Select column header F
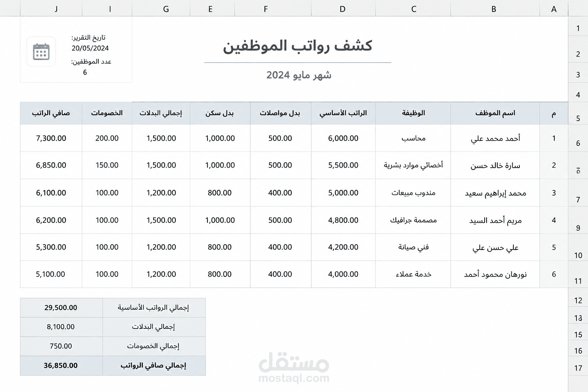 273,8
